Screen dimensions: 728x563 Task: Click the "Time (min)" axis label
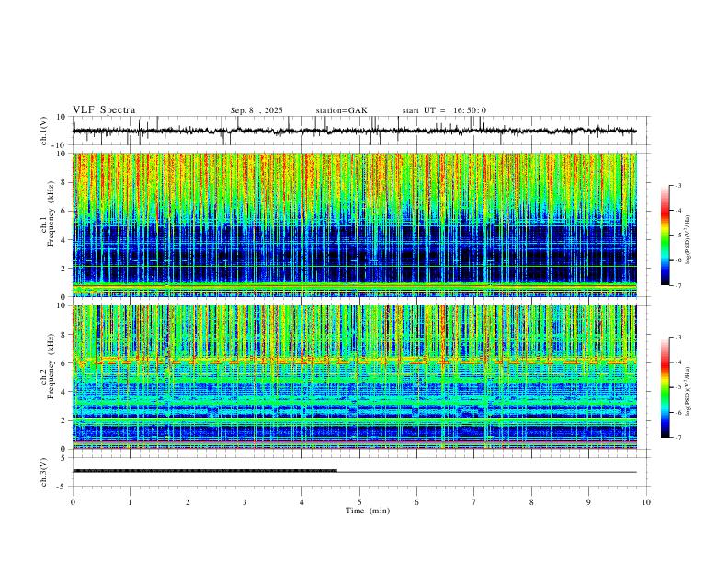pyautogui.click(x=368, y=511)
